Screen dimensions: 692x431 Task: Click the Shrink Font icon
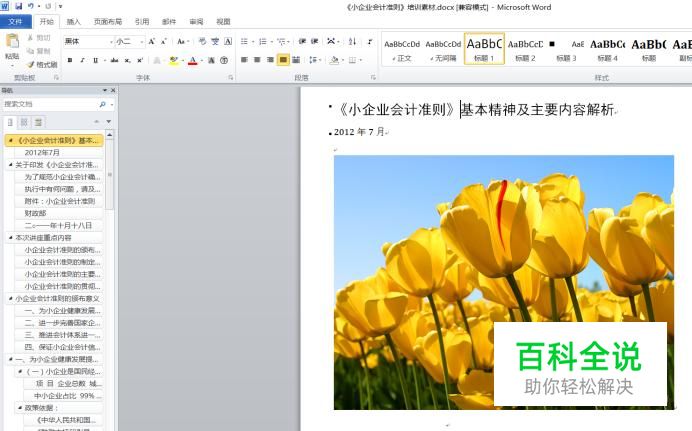click(163, 41)
